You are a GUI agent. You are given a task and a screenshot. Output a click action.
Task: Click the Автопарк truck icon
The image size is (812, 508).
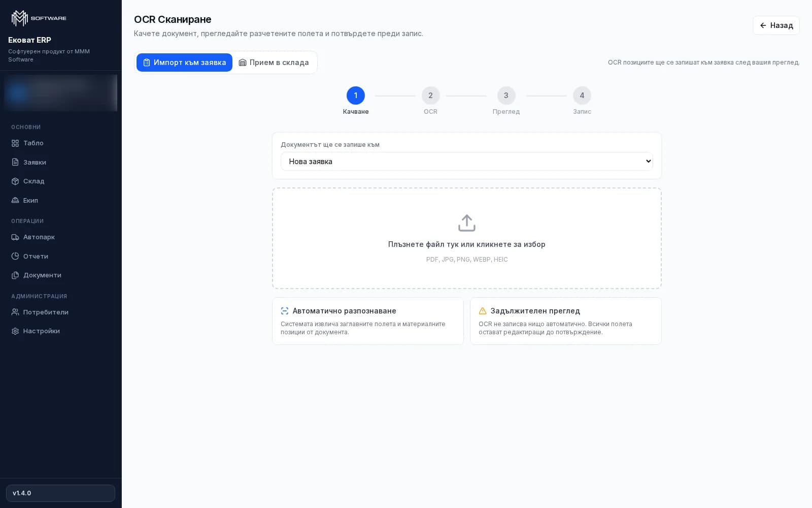(15, 237)
